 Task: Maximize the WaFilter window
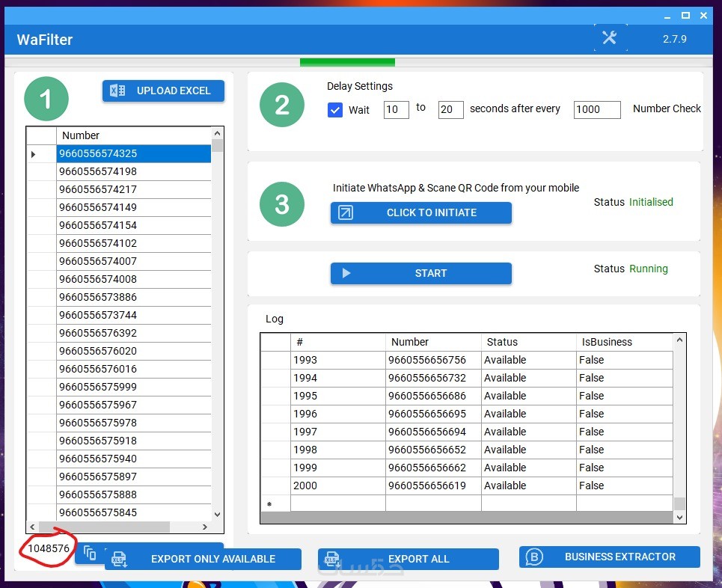685,16
